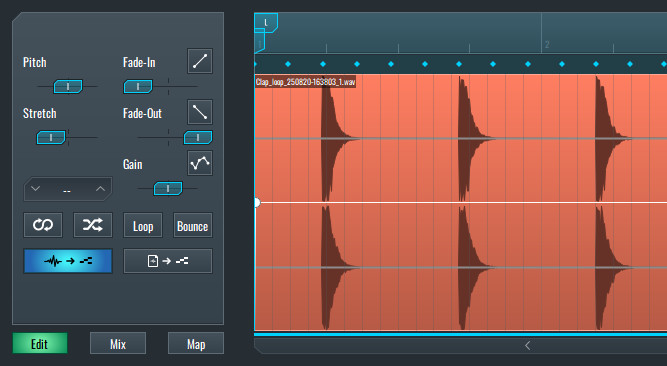Click the left arrow on bottom scrollbar
Image resolution: width=667 pixels, height=366 pixels.
point(527,346)
